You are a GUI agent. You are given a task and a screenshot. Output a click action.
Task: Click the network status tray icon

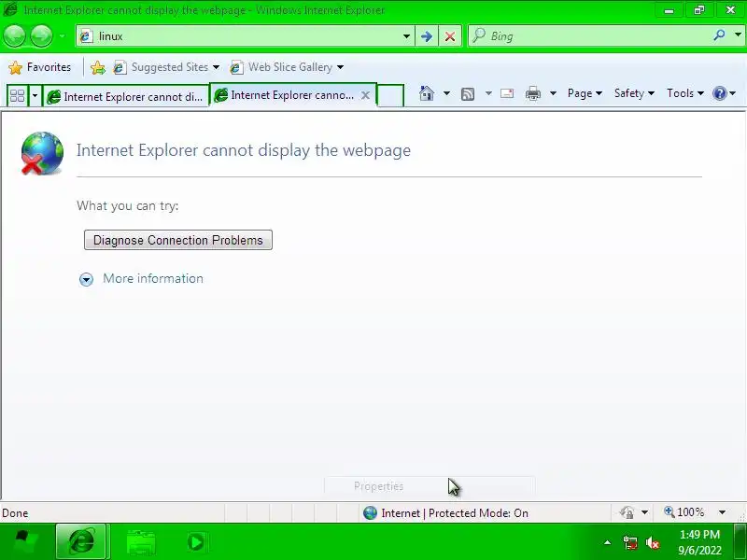coord(630,542)
